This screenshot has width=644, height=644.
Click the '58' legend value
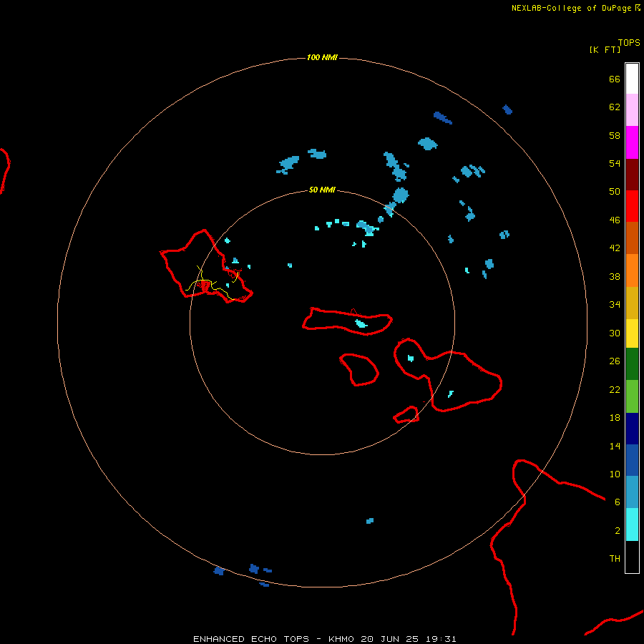pos(615,135)
